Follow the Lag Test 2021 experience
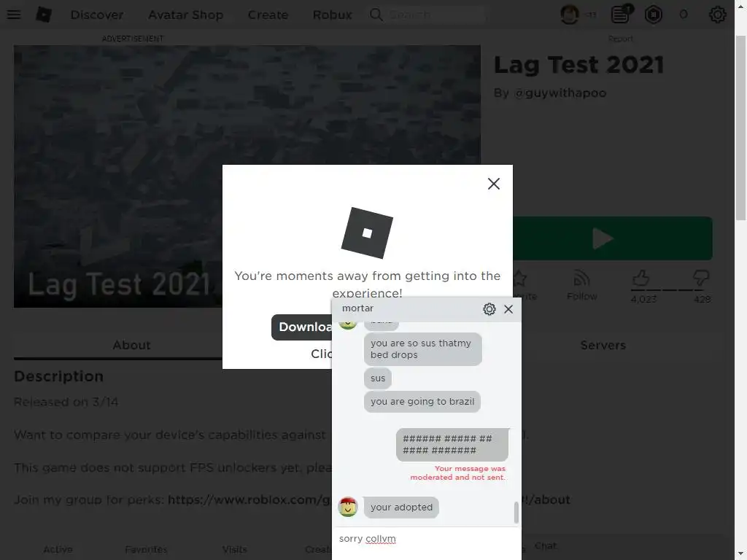The width and height of the screenshot is (747, 560). 581,286
